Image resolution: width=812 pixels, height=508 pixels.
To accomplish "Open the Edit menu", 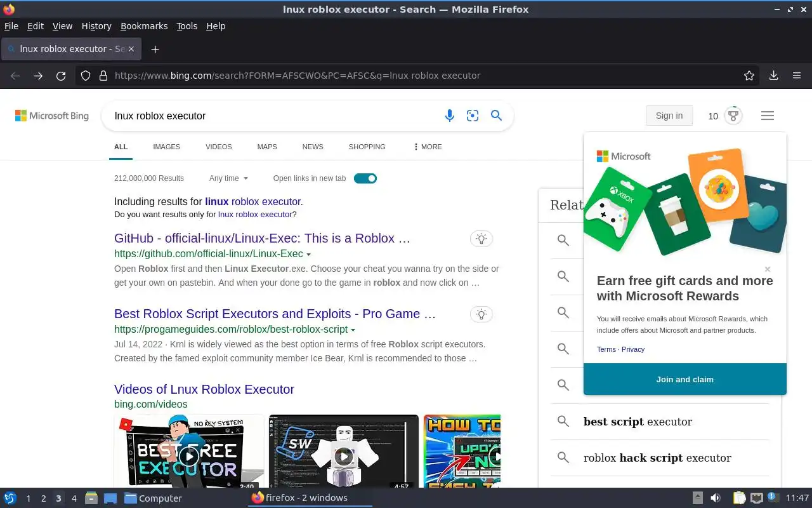I will tap(36, 26).
